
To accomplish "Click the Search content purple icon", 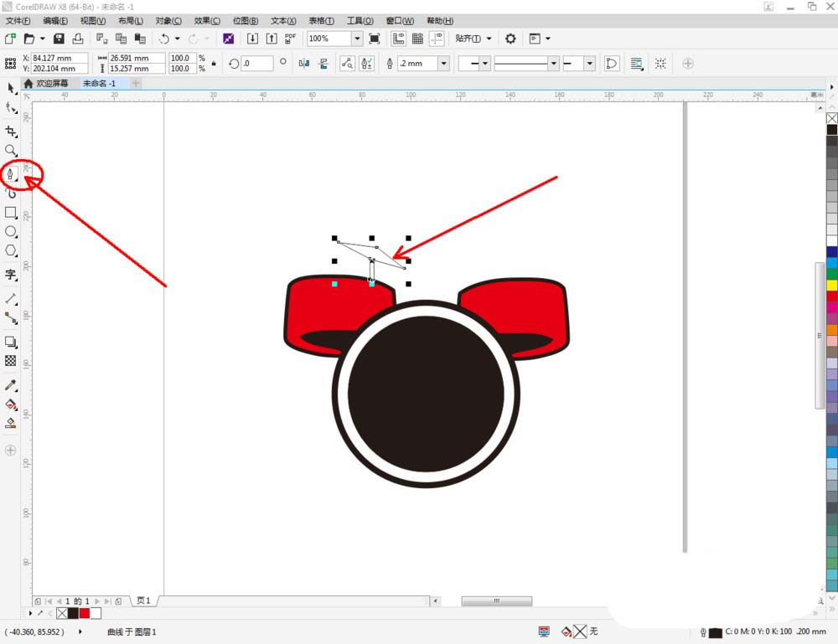I will [x=228, y=39].
